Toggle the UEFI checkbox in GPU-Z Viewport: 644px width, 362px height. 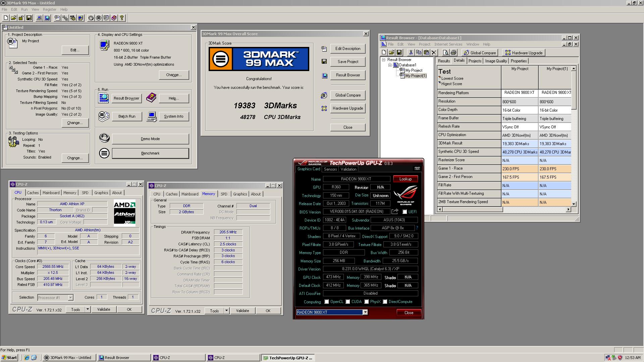coord(405,212)
